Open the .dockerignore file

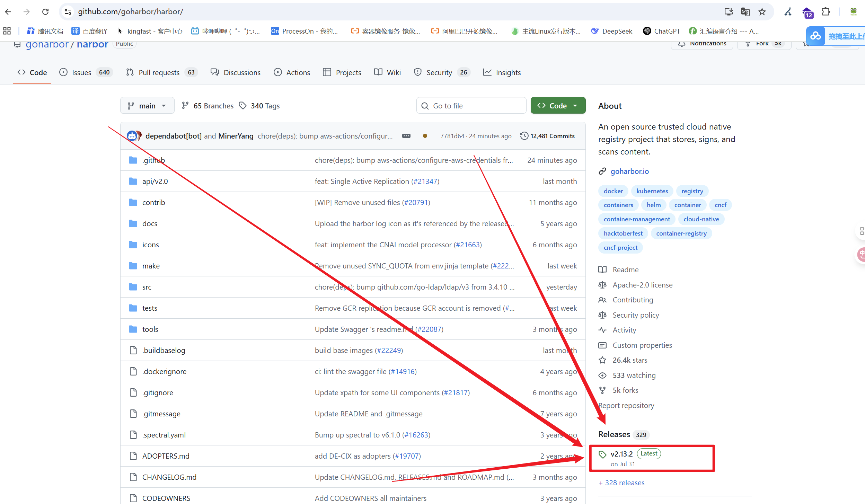pyautogui.click(x=164, y=371)
